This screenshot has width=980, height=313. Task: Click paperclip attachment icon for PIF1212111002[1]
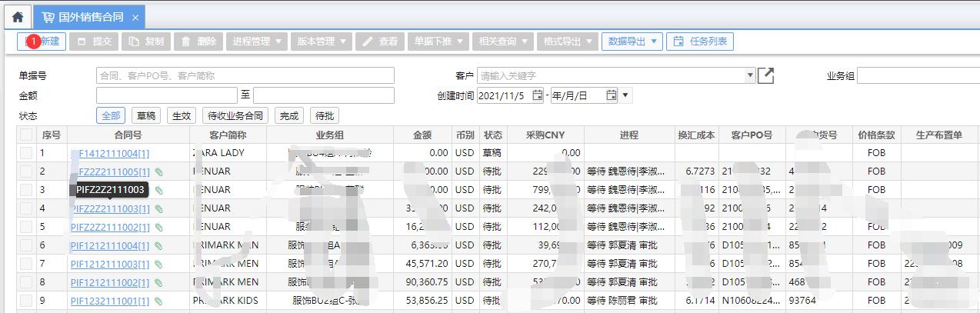[x=158, y=282]
